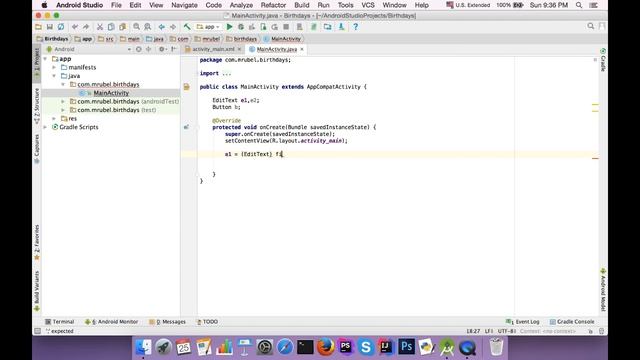
Task: Open the app run configuration dropdown
Action: (x=208, y=27)
